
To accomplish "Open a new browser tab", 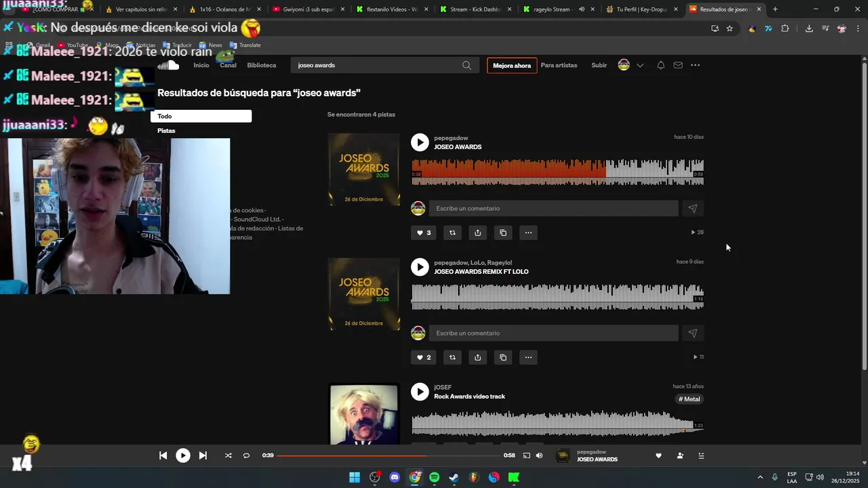I will tap(775, 9).
